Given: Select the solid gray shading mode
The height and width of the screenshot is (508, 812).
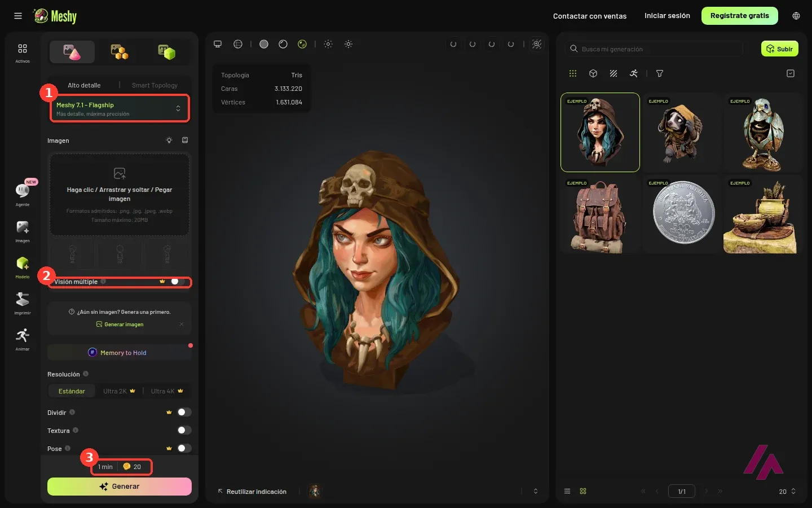Looking at the screenshot, I should (x=264, y=44).
